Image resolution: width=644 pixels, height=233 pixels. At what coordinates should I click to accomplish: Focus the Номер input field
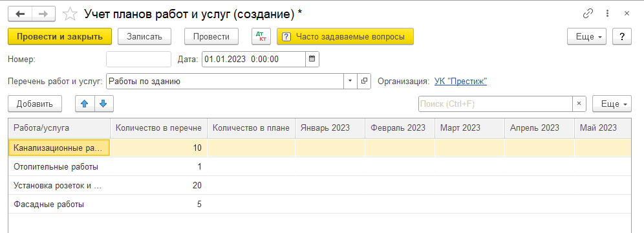click(138, 59)
